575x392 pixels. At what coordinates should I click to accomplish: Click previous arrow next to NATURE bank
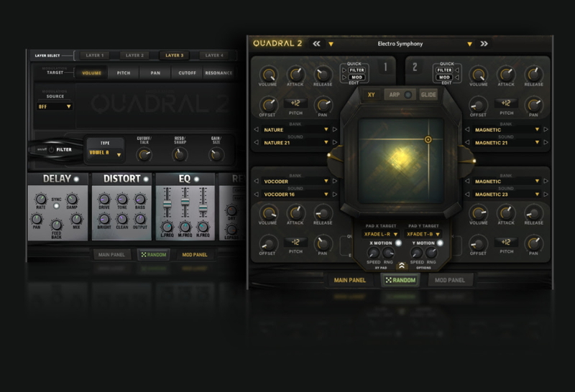click(257, 129)
